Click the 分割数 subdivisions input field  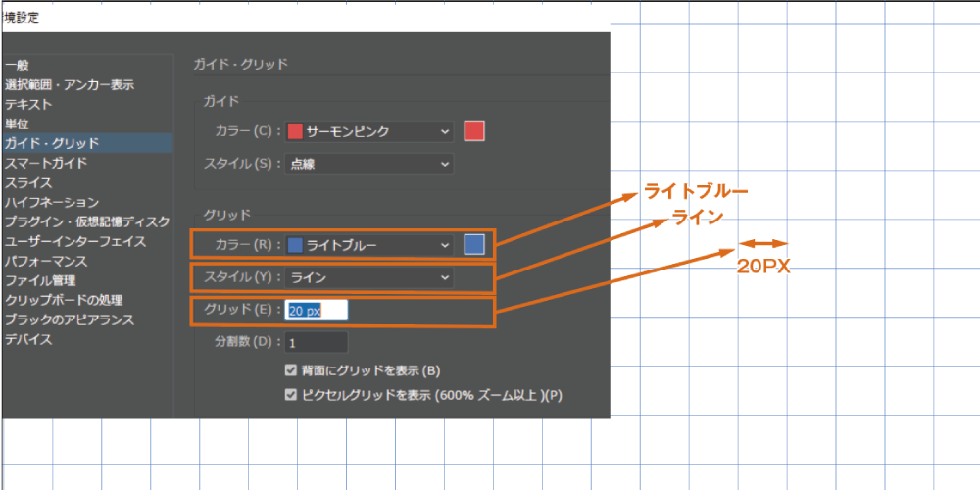[317, 343]
